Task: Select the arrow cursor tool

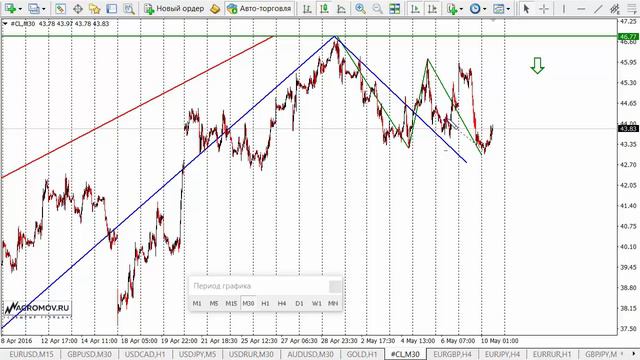Action: point(526,8)
